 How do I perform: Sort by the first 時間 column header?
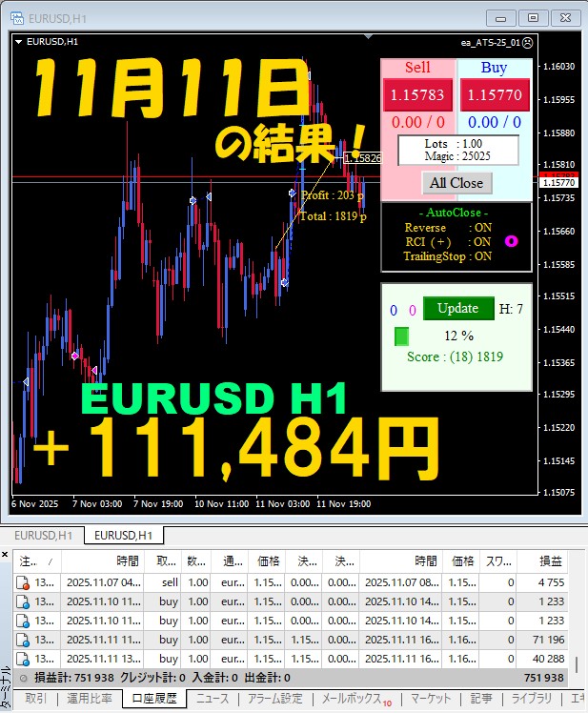[103, 561]
